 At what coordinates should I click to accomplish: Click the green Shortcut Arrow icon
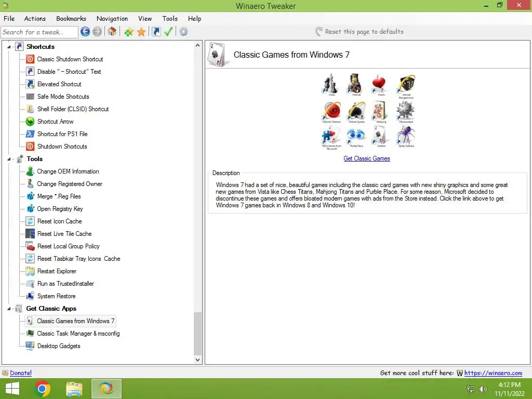pyautogui.click(x=30, y=122)
